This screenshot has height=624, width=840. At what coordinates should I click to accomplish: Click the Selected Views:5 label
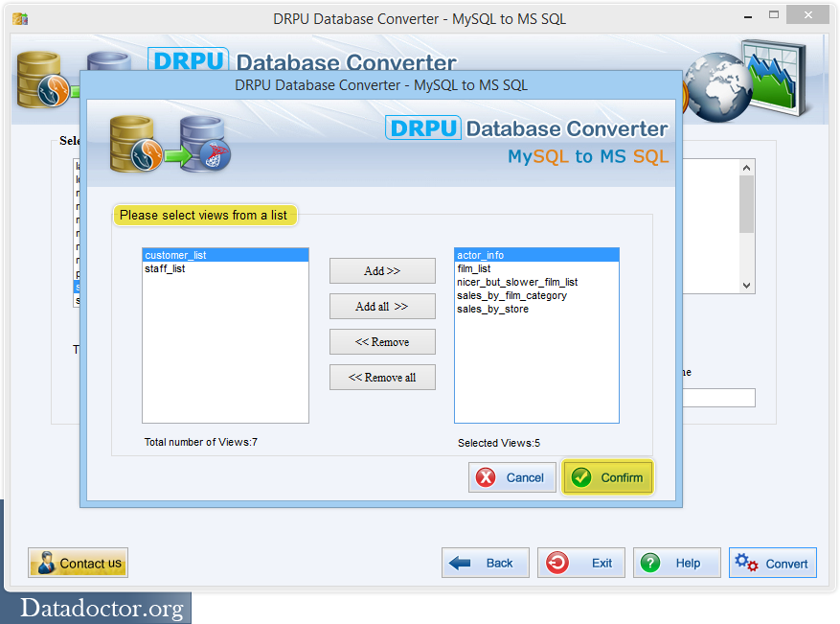click(499, 443)
